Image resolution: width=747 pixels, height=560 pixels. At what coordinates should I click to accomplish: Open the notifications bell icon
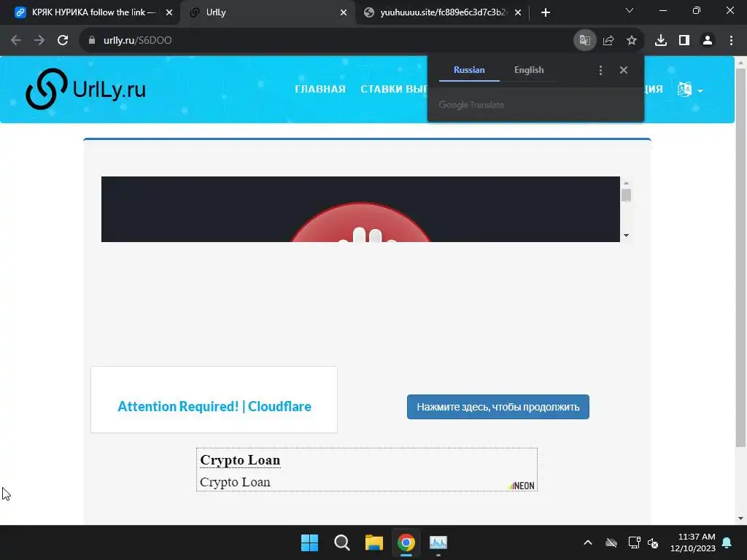click(727, 542)
